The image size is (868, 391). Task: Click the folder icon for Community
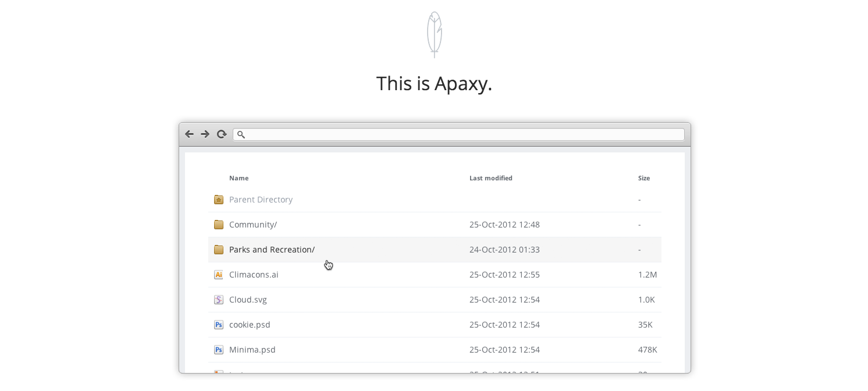coord(218,224)
